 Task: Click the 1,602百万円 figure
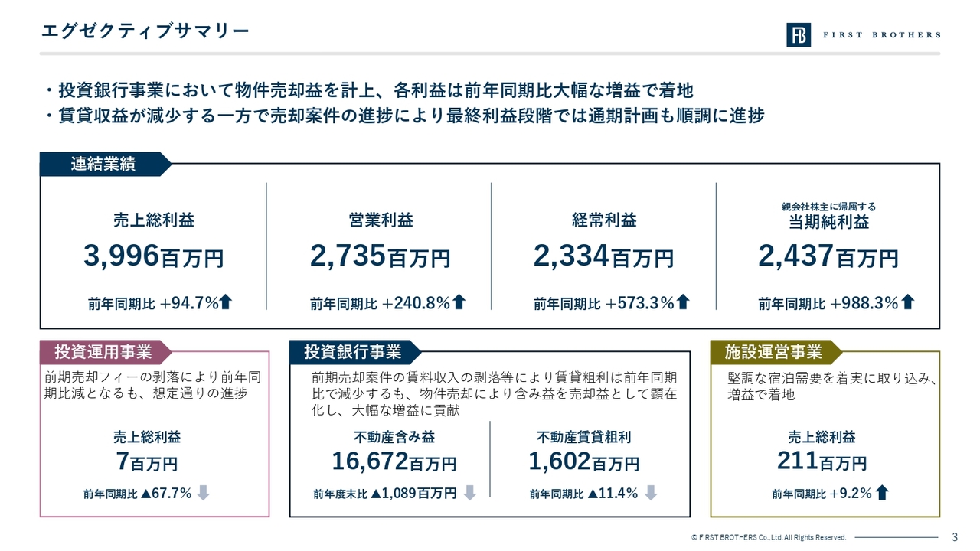[584, 462]
